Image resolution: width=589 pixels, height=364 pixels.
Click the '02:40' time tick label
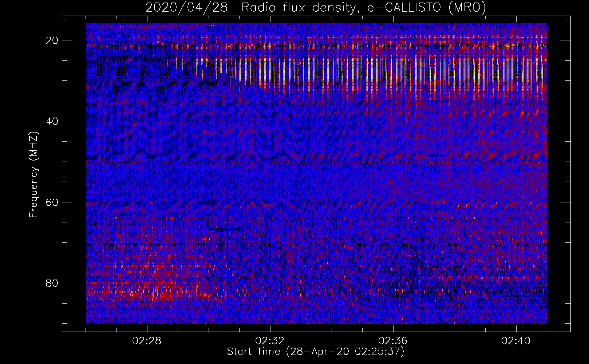(516, 341)
